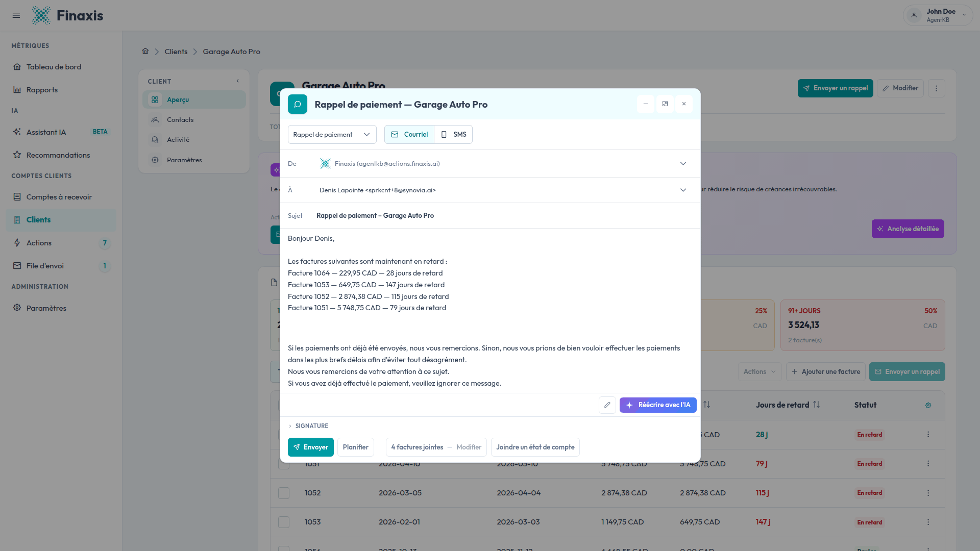Click into the email body text
Image resolution: width=980 pixels, height=551 pixels.
coord(490,311)
